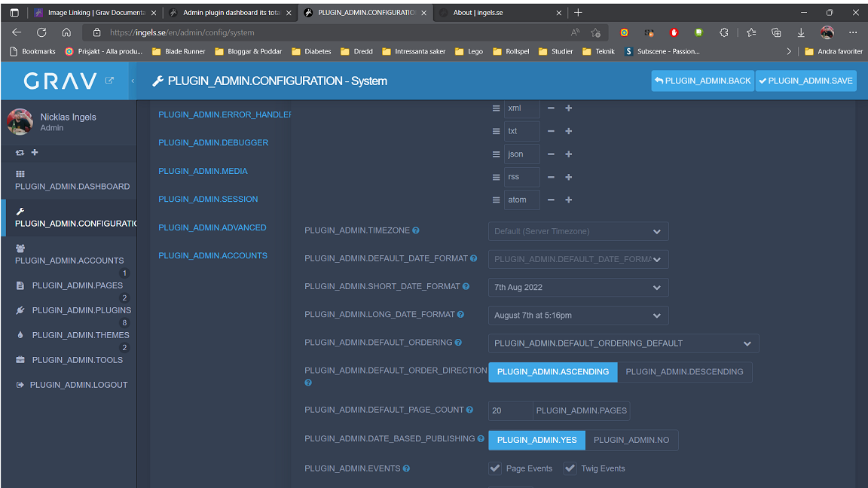Expand the bookmarks bar overflow chevron

[x=788, y=51]
